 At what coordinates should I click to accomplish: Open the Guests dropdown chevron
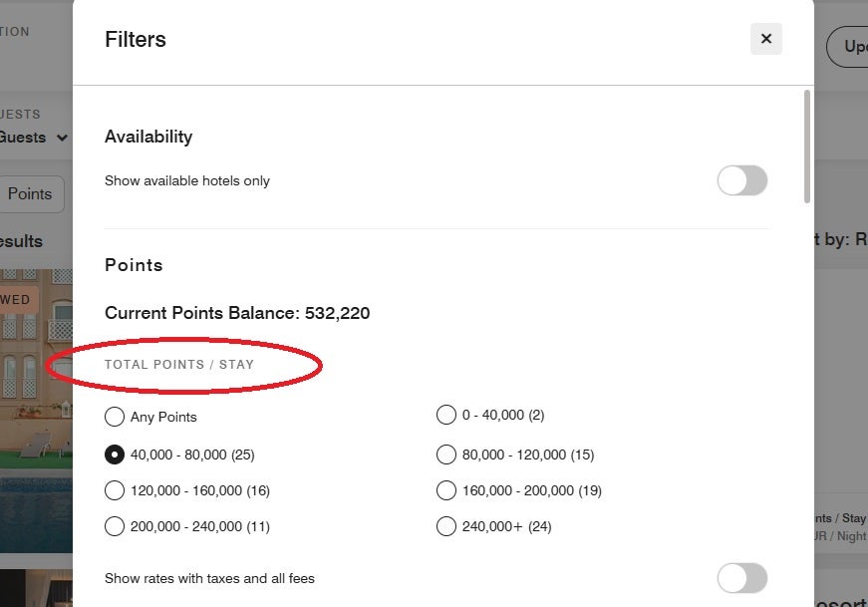63,138
